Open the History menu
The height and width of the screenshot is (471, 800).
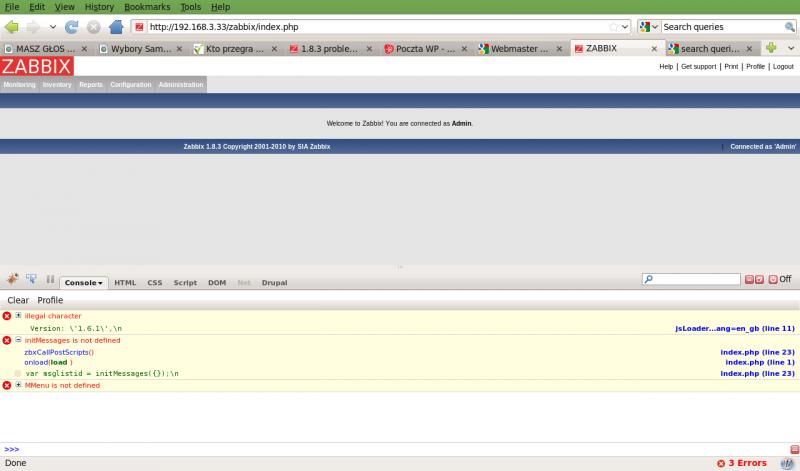[x=99, y=7]
